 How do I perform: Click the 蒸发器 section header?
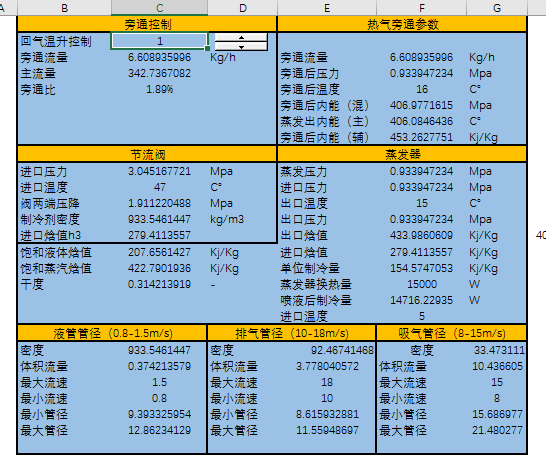(x=402, y=154)
